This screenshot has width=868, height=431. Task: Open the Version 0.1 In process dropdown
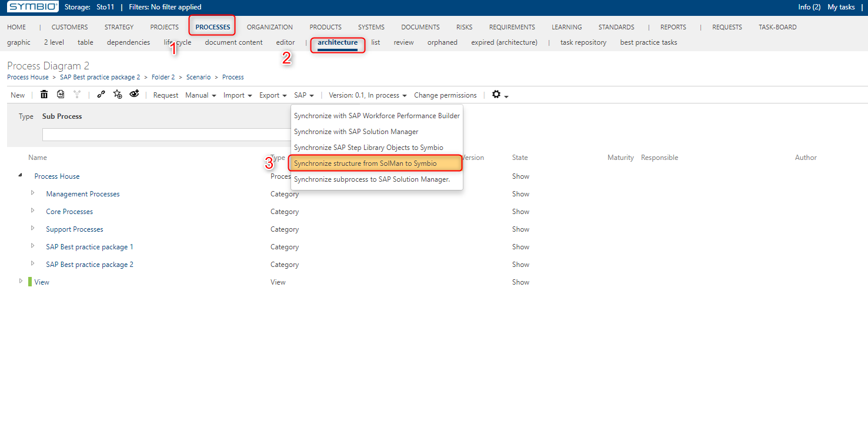point(368,95)
